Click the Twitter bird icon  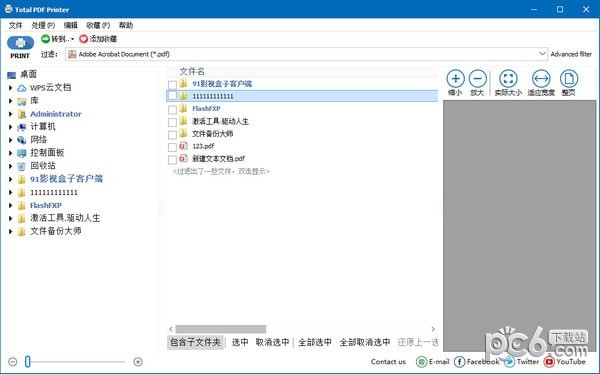click(509, 361)
